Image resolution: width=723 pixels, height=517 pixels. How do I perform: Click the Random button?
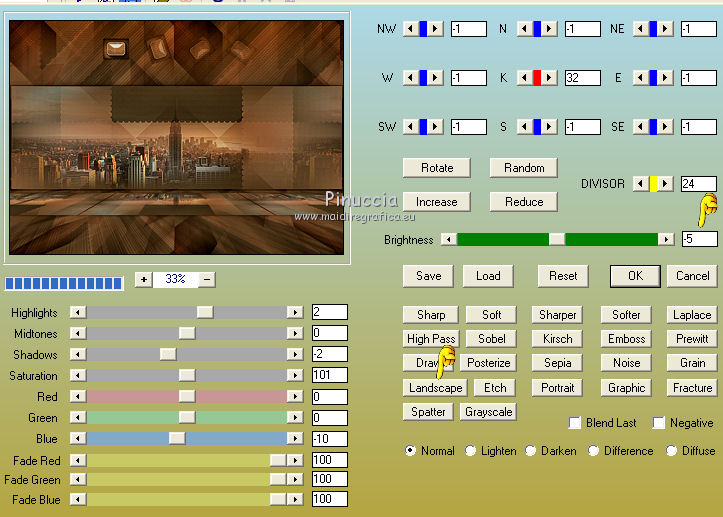(524, 168)
